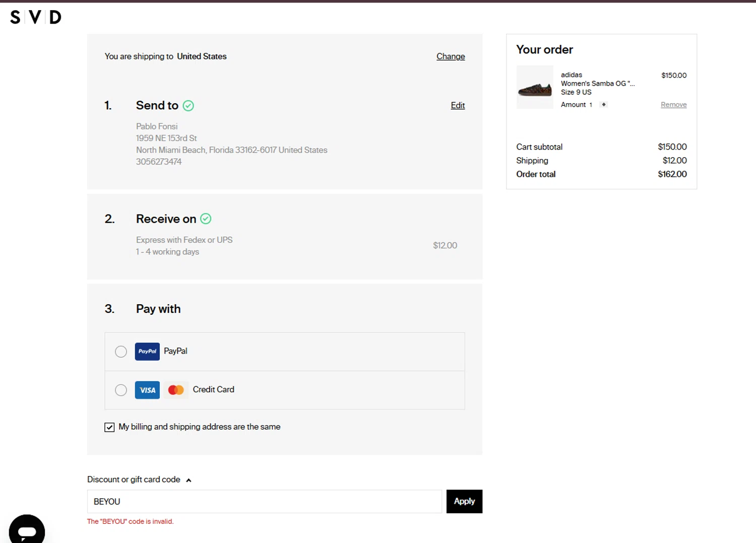Remove the adidas Samba from order
Image resolution: width=756 pixels, height=543 pixels.
[674, 105]
